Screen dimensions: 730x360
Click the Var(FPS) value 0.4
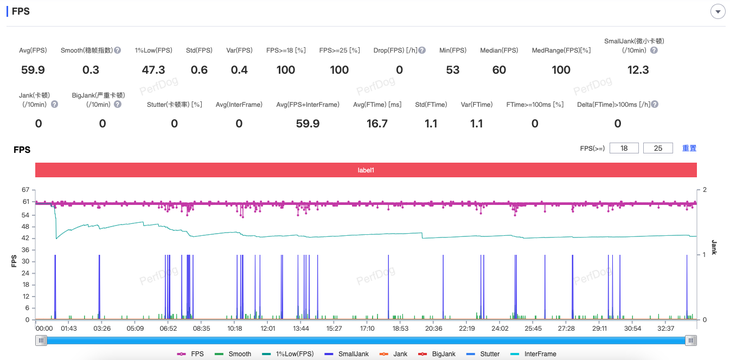pos(239,70)
